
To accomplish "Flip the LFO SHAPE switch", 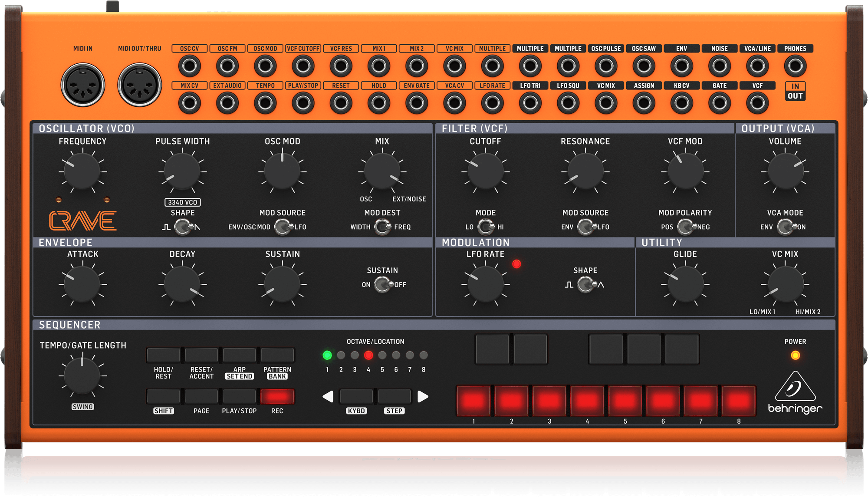I will click(586, 284).
